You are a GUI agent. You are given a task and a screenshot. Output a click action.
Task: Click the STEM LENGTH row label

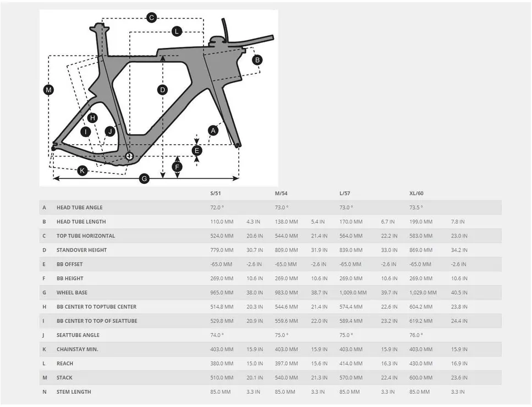tap(74, 392)
